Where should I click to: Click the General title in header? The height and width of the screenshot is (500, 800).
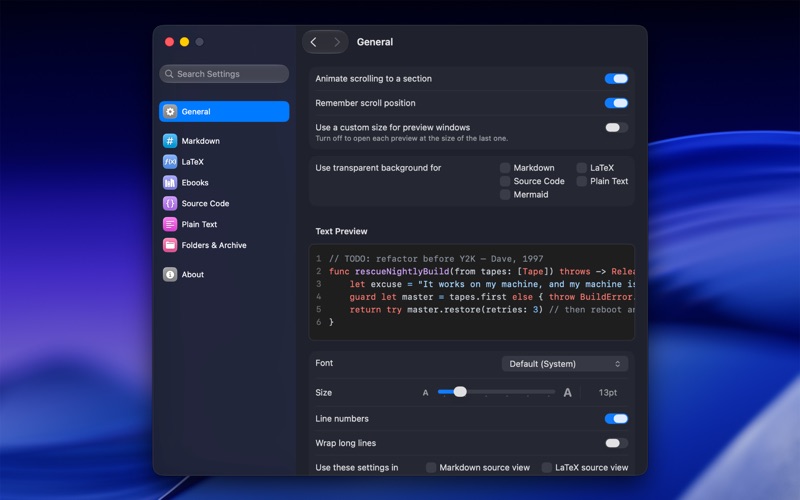374,42
